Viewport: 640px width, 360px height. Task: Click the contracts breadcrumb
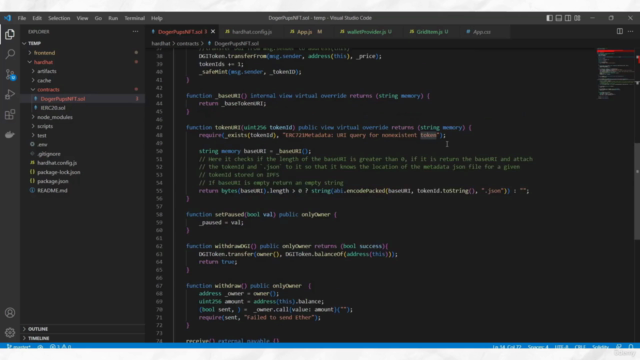(x=188, y=43)
